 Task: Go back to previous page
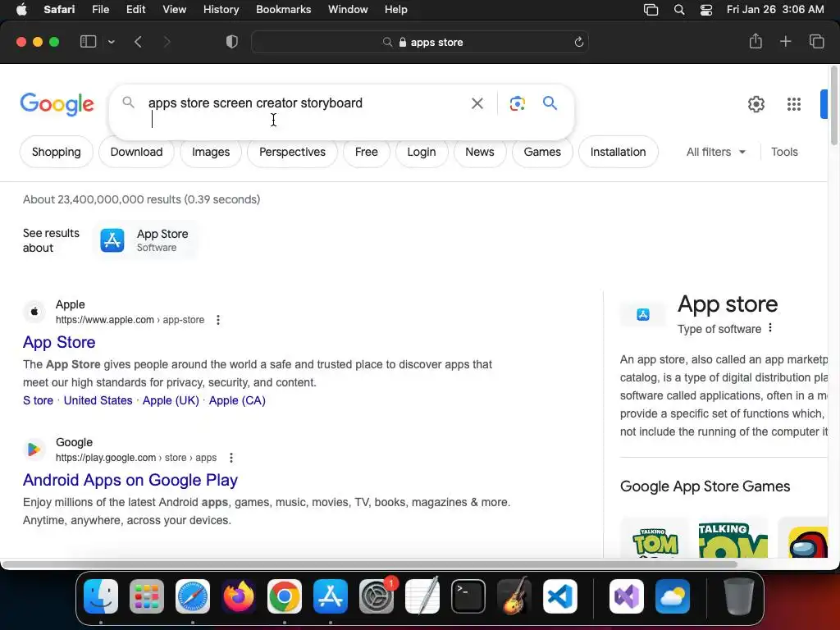(x=138, y=42)
